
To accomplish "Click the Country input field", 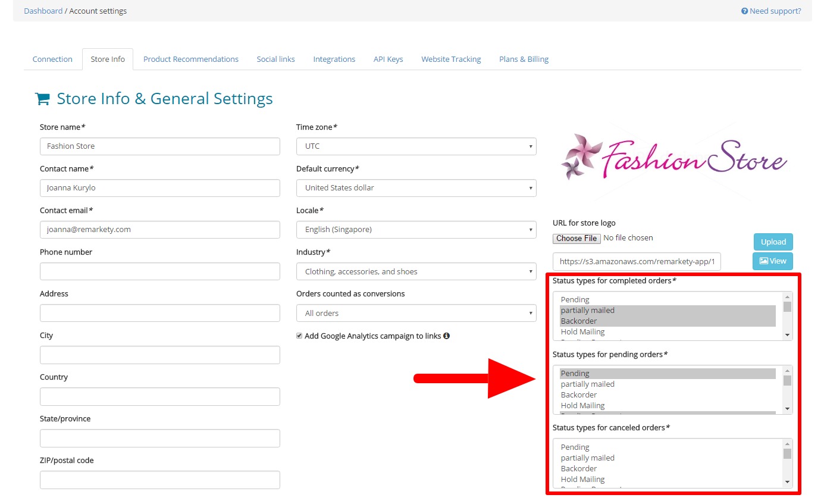I will point(160,396).
